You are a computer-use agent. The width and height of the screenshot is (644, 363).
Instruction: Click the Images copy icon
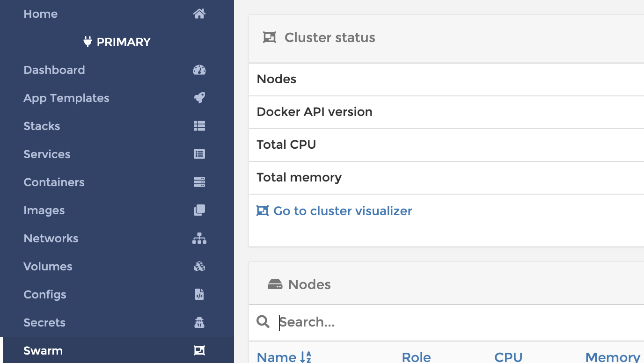[199, 211]
